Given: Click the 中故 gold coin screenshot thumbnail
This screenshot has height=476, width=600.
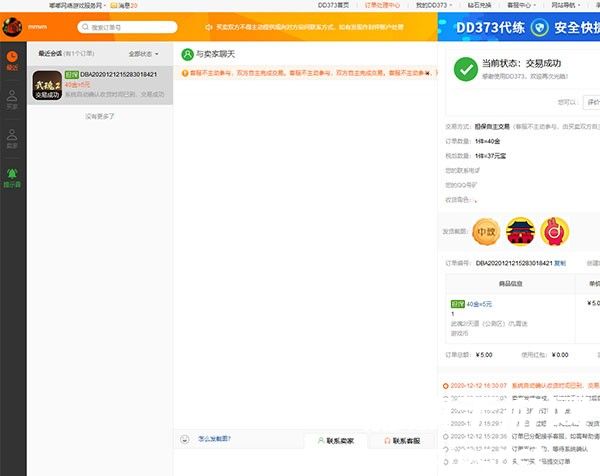Looking at the screenshot, I should click(x=486, y=232).
